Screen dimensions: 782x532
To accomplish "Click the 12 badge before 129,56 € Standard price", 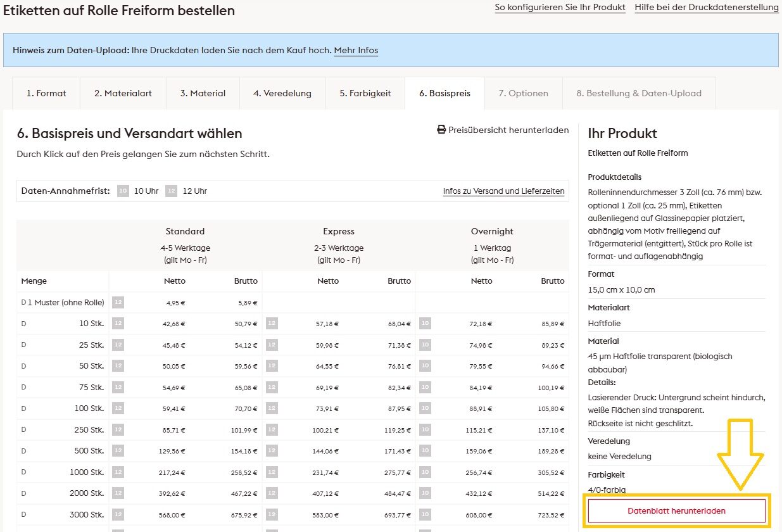I will (118, 451).
